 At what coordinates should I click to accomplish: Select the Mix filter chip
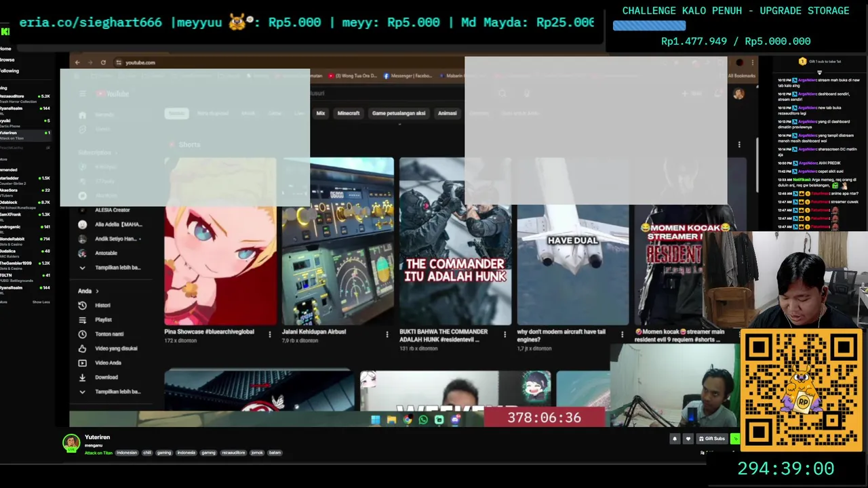point(321,113)
